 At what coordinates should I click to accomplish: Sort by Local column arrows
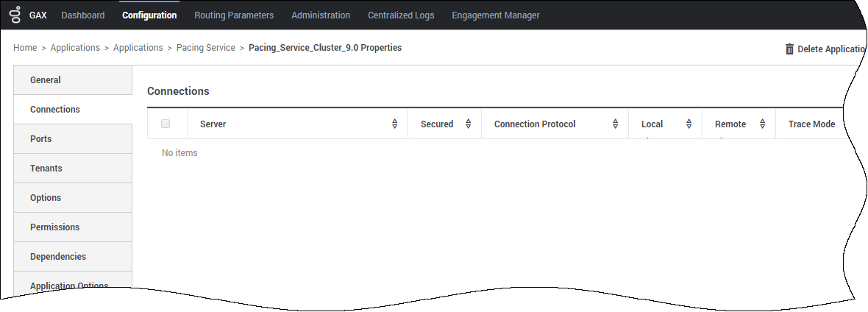(x=689, y=124)
